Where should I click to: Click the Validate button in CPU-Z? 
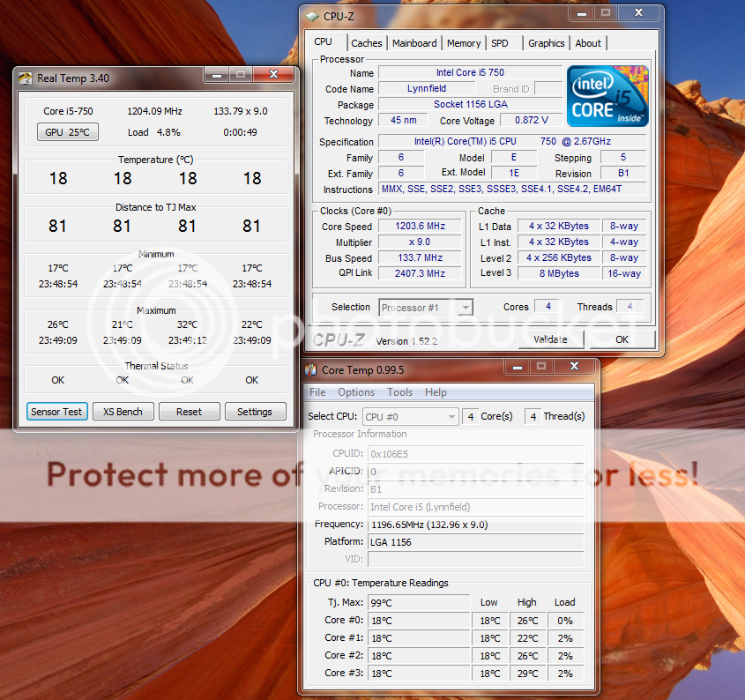[550, 339]
